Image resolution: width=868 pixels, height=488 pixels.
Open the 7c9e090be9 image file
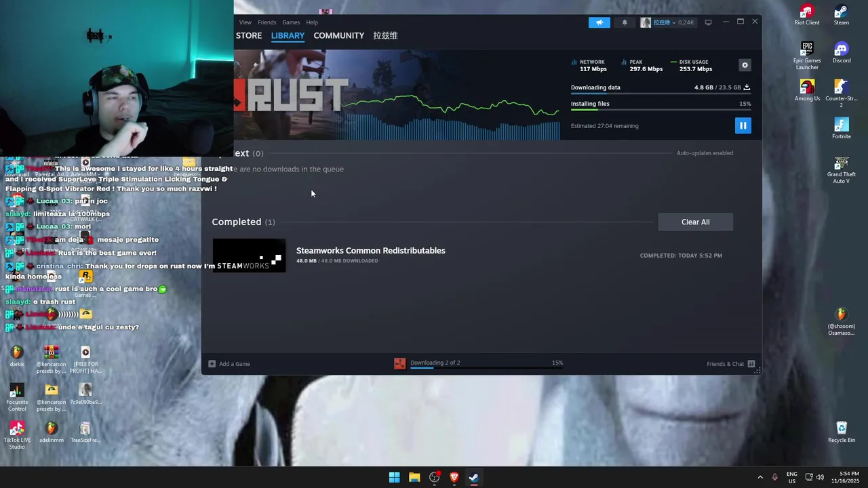[85, 394]
